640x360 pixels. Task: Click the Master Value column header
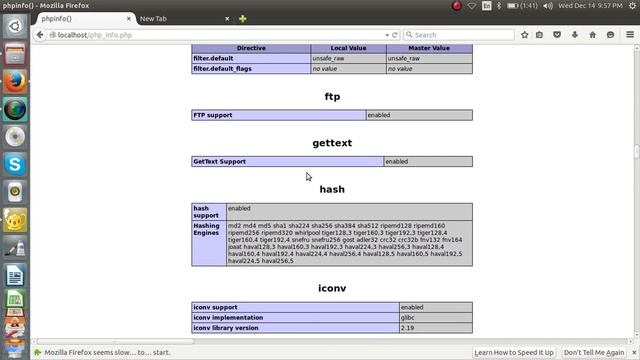429,48
